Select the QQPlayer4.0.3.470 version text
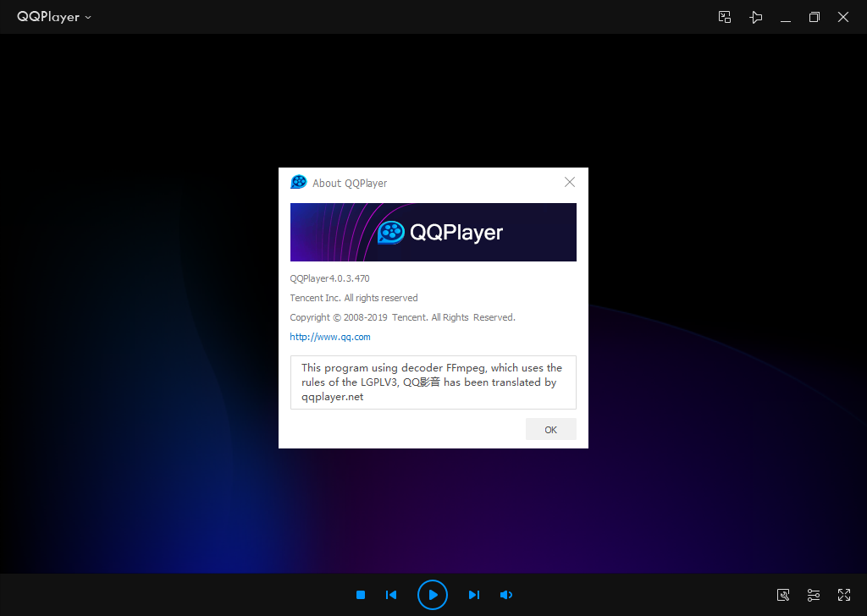The image size is (867, 616). click(329, 278)
